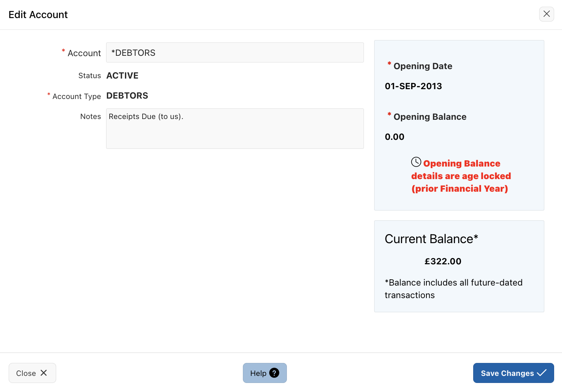562x392 pixels.
Task: Select the ACTIVE status text
Action: (x=122, y=75)
